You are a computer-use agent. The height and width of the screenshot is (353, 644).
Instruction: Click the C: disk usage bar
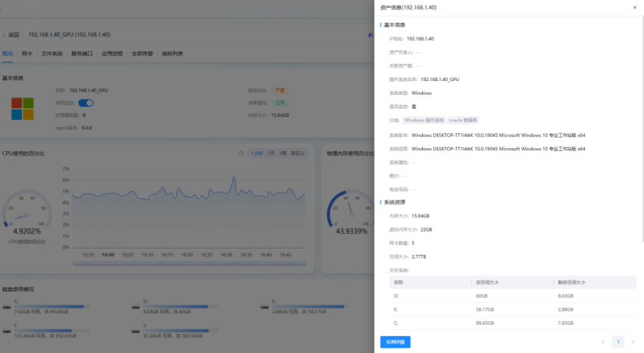(x=51, y=306)
